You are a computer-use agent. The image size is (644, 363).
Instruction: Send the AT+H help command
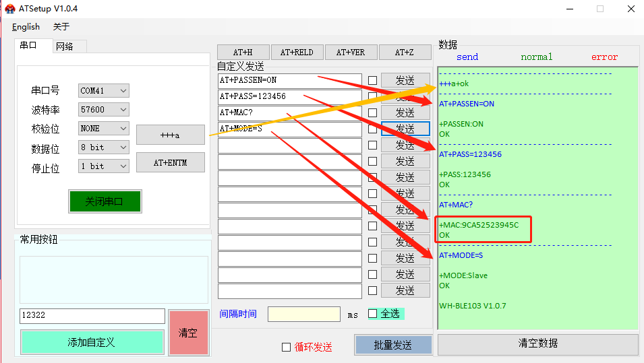point(243,53)
